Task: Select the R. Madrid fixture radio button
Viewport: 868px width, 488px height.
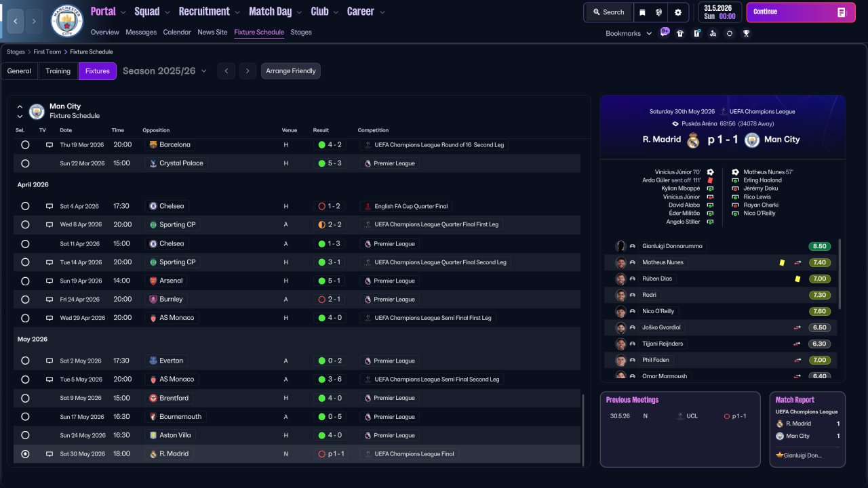Action: click(x=25, y=454)
